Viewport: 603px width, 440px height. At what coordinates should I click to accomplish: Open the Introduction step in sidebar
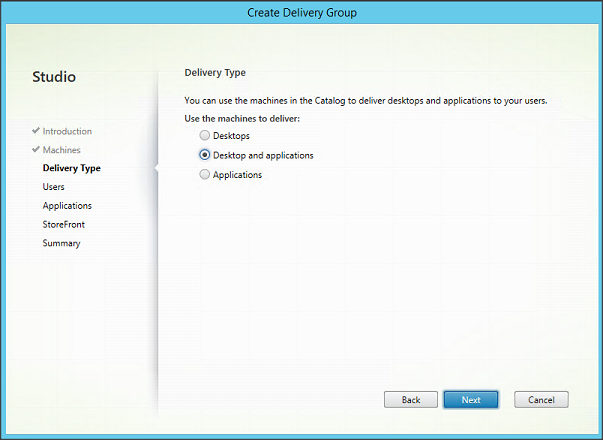click(67, 131)
